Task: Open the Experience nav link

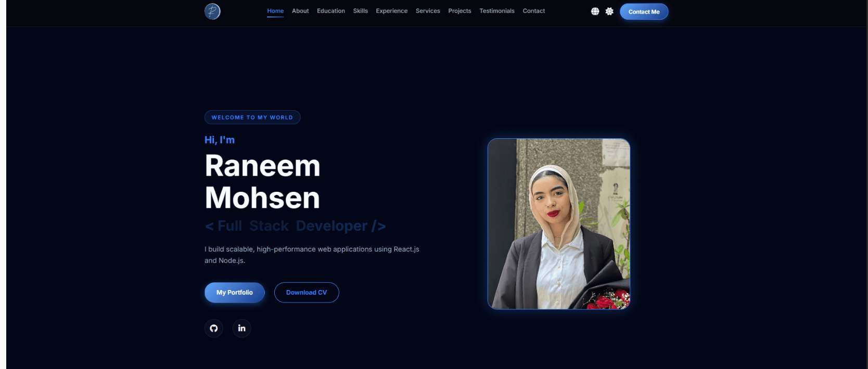Action: point(391,11)
